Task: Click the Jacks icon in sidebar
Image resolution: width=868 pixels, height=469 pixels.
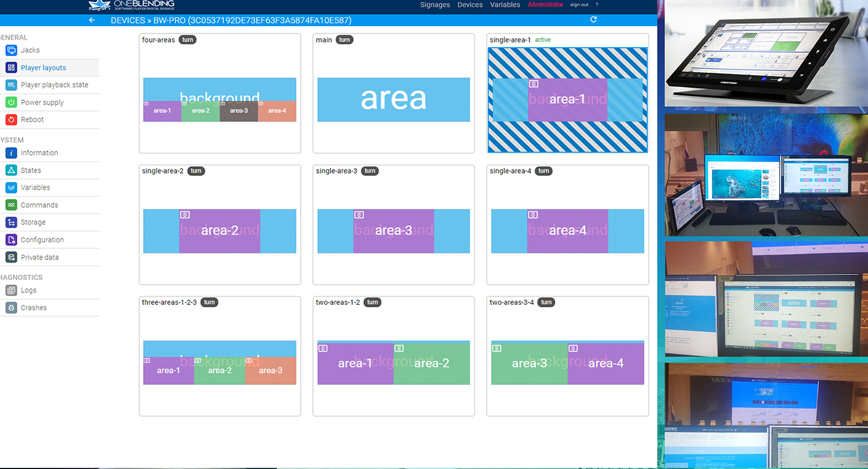Action: 11,51
